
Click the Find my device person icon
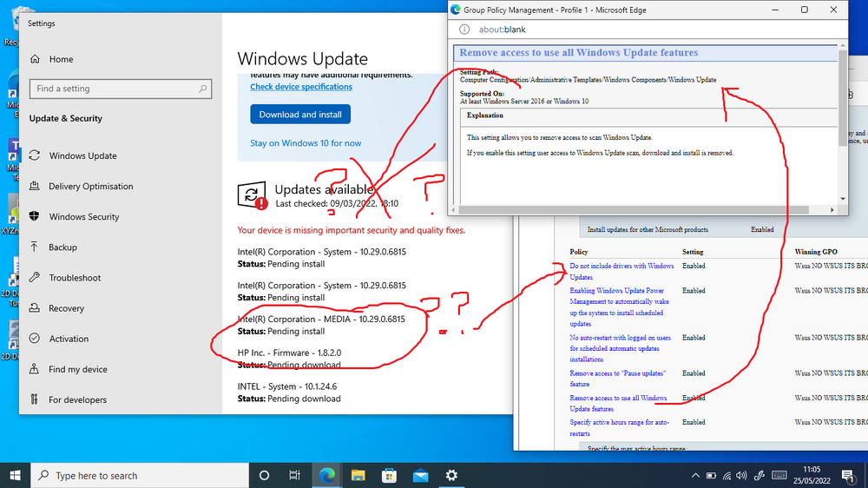click(x=35, y=368)
